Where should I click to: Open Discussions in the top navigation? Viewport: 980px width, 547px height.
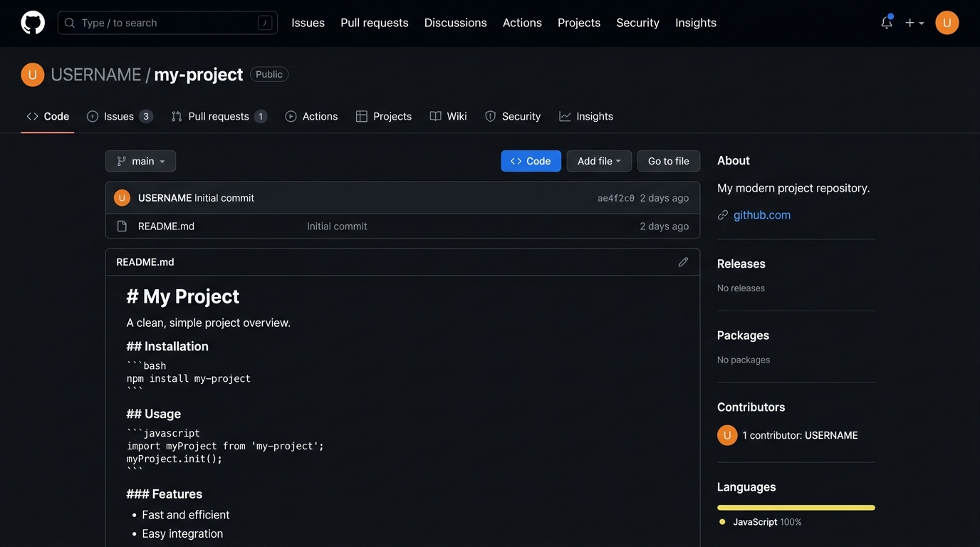pos(456,23)
